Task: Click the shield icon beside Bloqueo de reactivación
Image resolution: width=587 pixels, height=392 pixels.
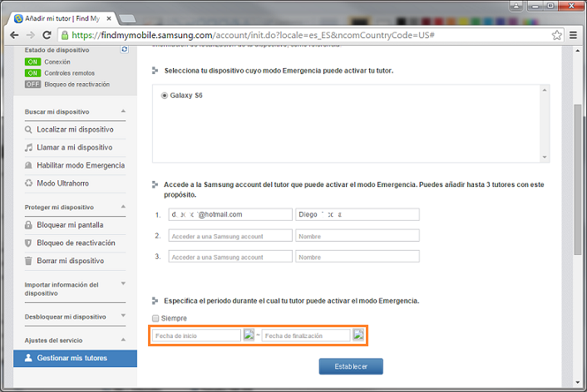Action: click(x=28, y=243)
